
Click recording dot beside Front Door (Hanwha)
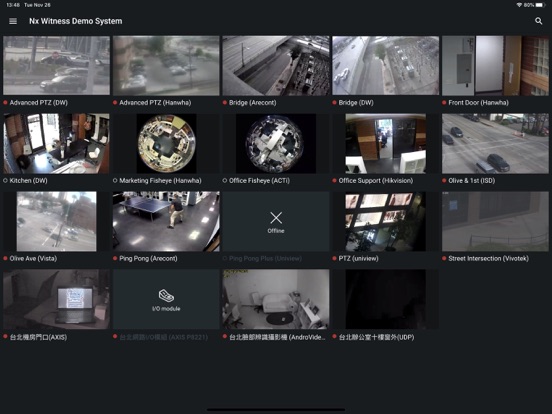coord(444,103)
